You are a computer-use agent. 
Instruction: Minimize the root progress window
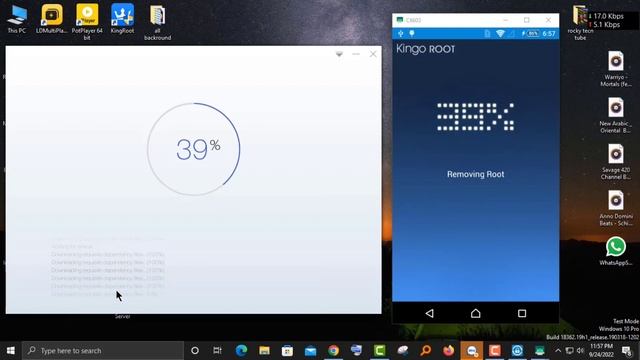[x=356, y=54]
